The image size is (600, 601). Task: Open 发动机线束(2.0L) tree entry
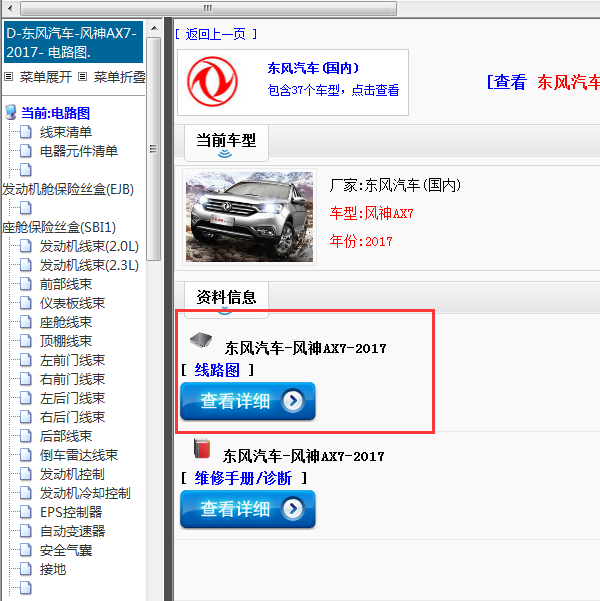coord(89,246)
